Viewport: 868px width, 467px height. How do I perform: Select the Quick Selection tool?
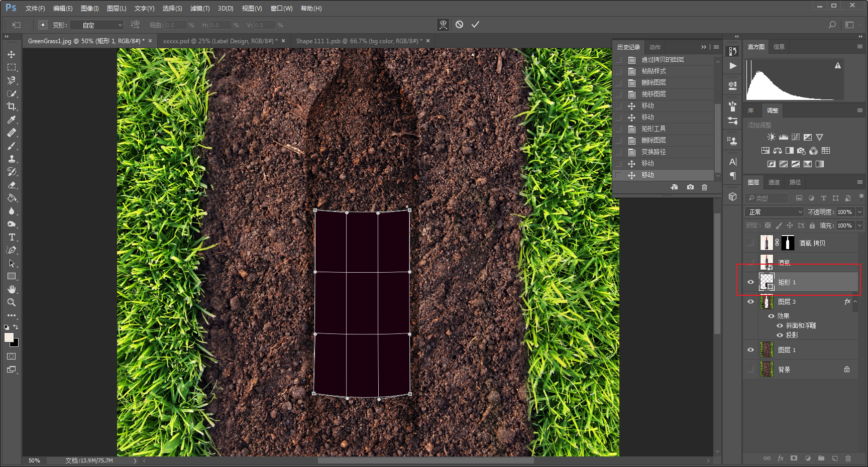pyautogui.click(x=12, y=93)
